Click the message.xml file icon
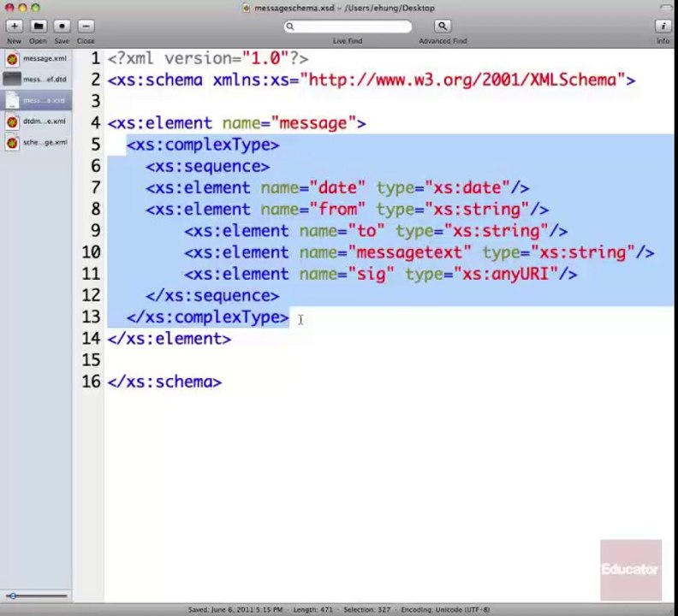This screenshot has width=678, height=616. [x=12, y=59]
